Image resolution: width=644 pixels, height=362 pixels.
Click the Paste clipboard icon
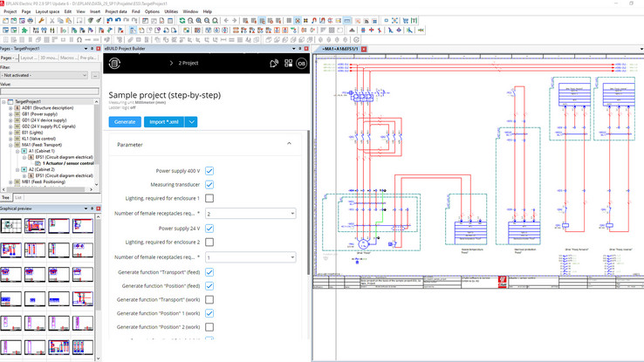pos(68,21)
